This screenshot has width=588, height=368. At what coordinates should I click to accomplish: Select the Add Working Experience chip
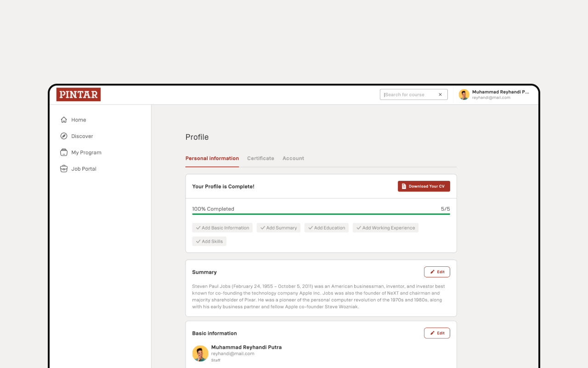385,228
